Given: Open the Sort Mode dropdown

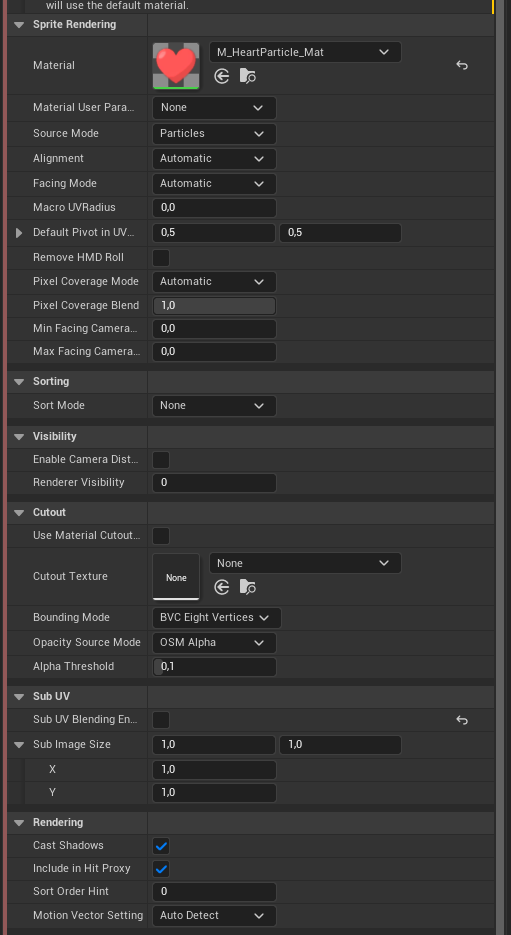Looking at the screenshot, I should (x=214, y=405).
